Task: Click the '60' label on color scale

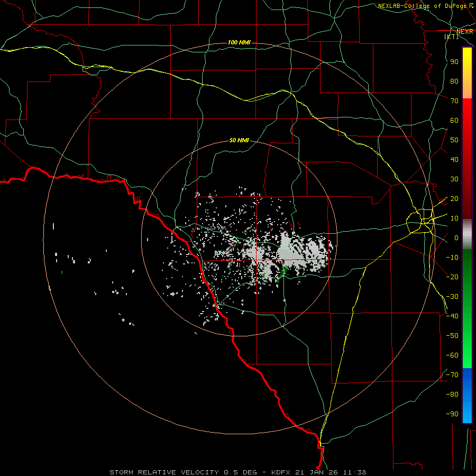Action: [454, 120]
